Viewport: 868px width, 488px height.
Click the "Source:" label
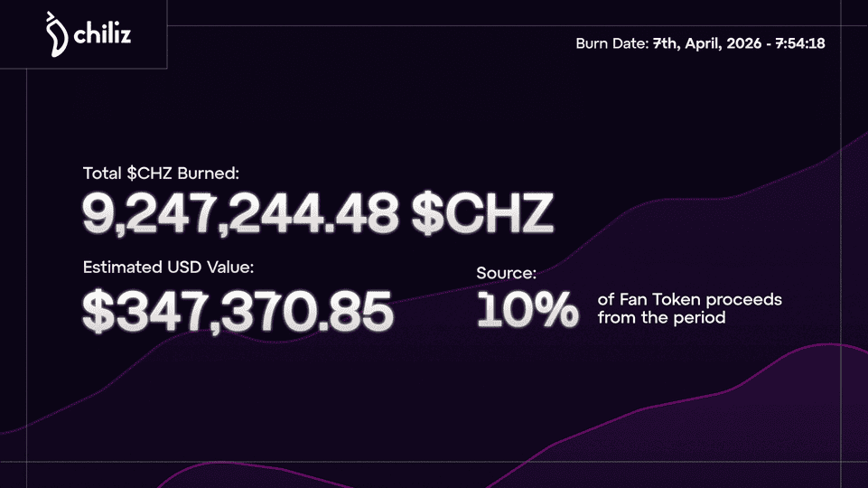tap(507, 271)
